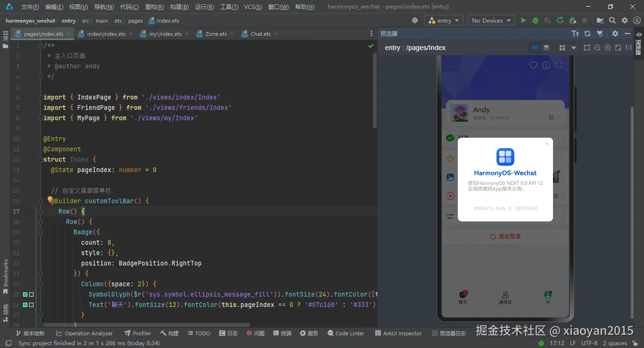Click the search magnifier in the top toolbar

(612, 21)
